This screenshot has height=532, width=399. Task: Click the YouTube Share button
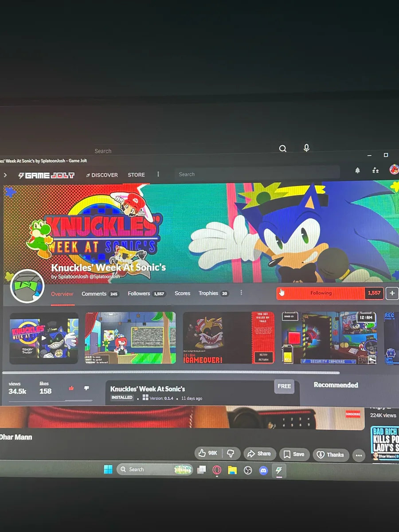tap(259, 454)
